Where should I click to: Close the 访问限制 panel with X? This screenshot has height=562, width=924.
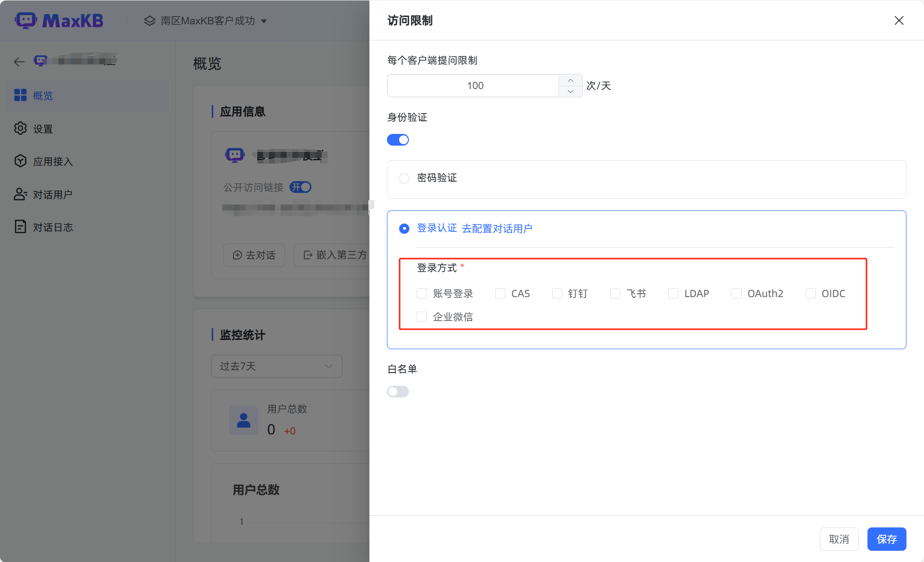pyautogui.click(x=899, y=20)
